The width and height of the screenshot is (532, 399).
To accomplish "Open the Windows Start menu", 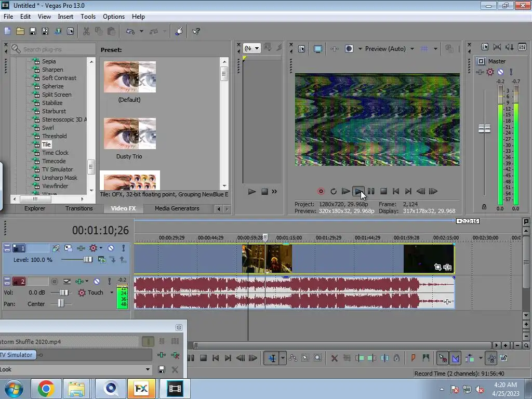I will [14, 389].
